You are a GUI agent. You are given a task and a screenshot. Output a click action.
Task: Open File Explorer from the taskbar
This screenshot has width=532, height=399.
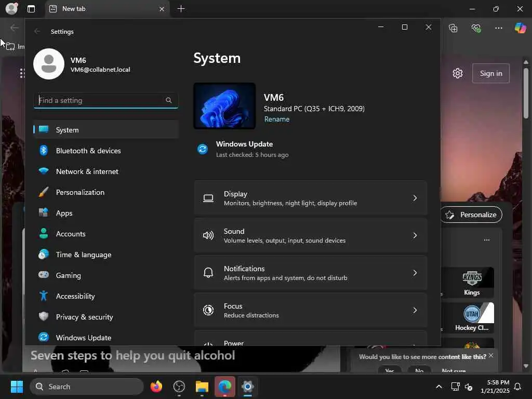pyautogui.click(x=202, y=387)
